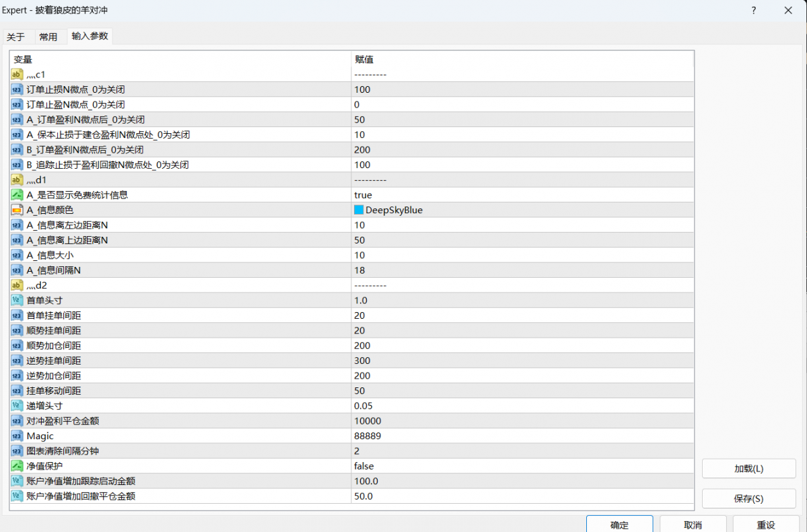Click the integer icon for 首单挂单间距
The image size is (807, 532).
pyautogui.click(x=17, y=315)
